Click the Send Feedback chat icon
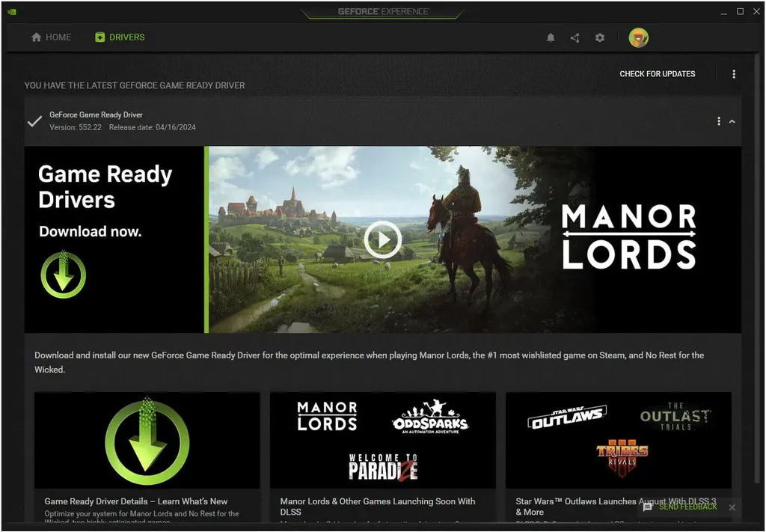The image size is (766, 532). click(x=648, y=507)
